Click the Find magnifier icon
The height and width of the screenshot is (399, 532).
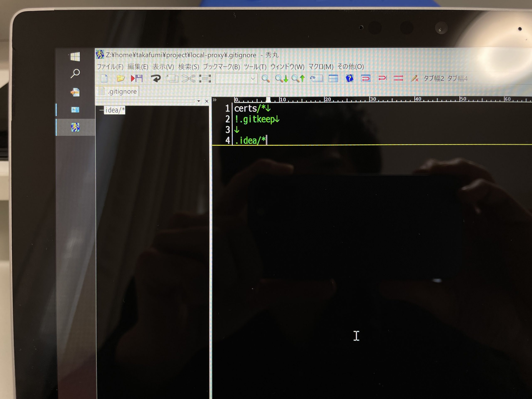(x=266, y=79)
